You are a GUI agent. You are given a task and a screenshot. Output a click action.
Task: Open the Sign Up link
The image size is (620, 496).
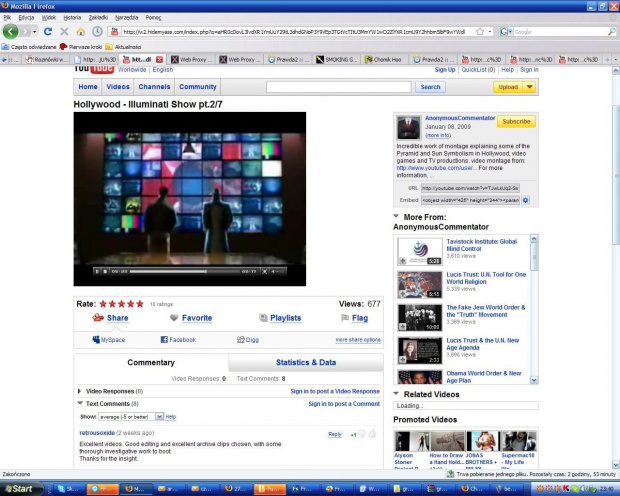445,70
